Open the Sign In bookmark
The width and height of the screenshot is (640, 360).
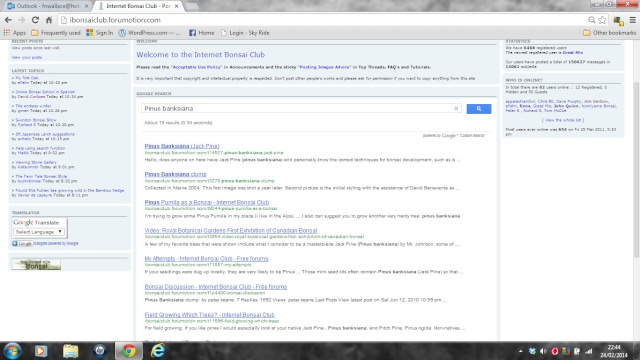[100, 33]
